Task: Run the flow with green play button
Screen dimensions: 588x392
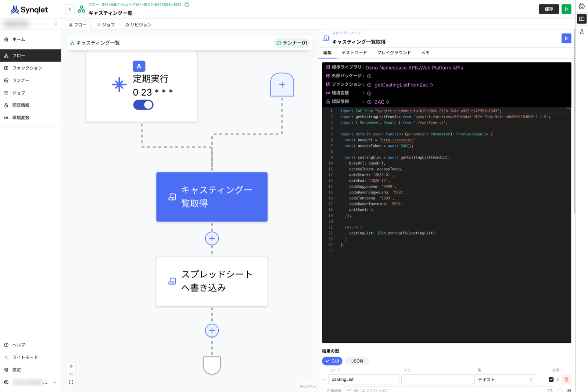Action: tap(566, 9)
